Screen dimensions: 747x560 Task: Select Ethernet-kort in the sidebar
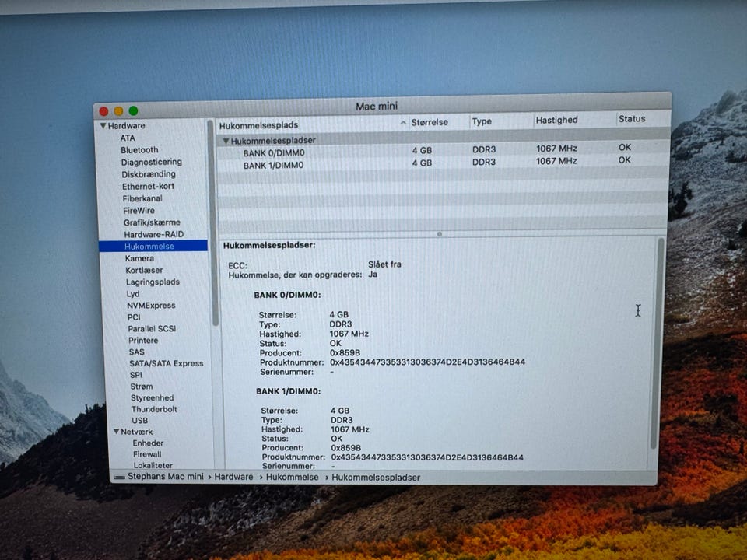[x=148, y=186]
